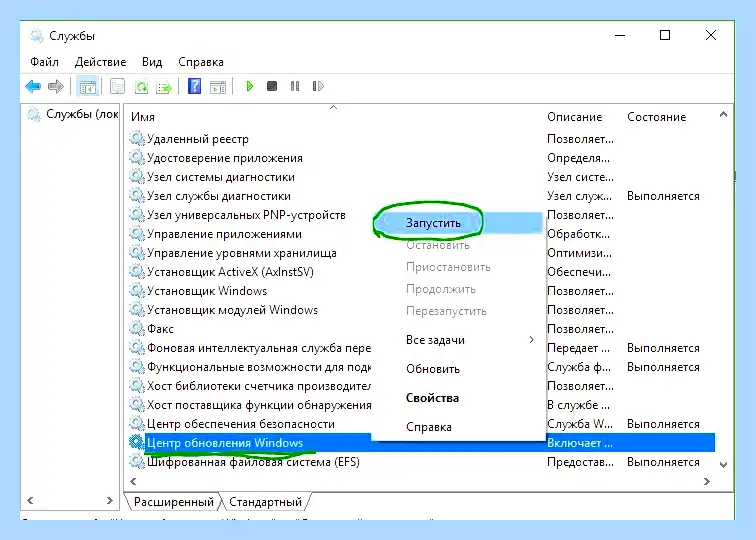Image resolution: width=756 pixels, height=540 pixels.
Task: Click the pause service toolbar icon
Action: pyautogui.click(x=295, y=86)
